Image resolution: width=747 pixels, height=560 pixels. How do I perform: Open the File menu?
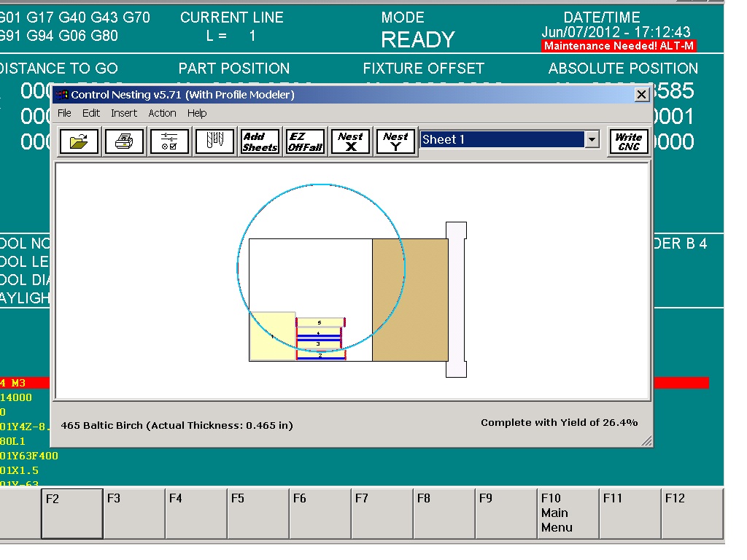(x=64, y=113)
